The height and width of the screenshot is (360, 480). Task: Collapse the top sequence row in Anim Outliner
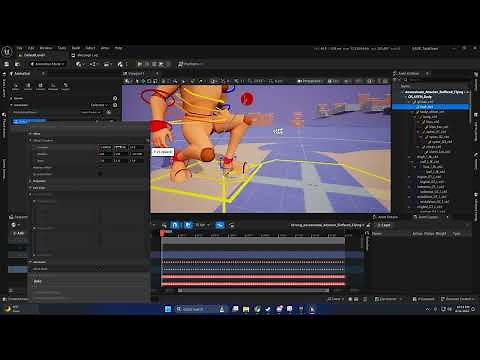click(402, 92)
